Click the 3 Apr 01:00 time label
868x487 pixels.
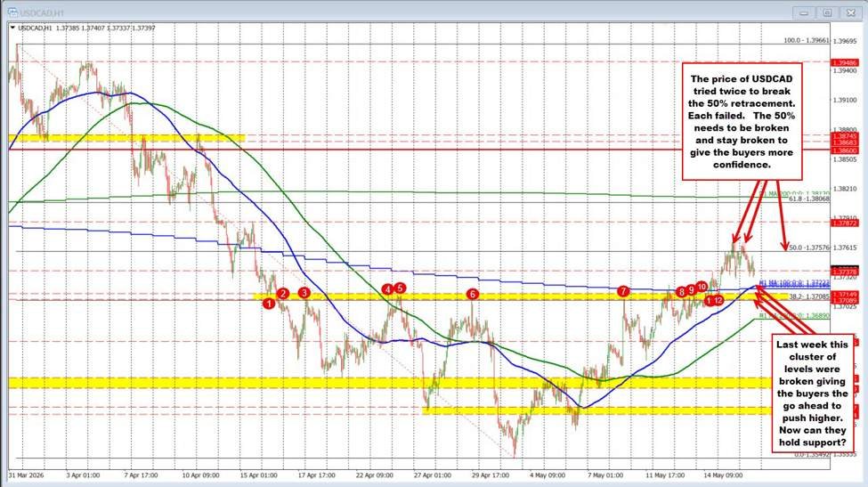click(83, 475)
